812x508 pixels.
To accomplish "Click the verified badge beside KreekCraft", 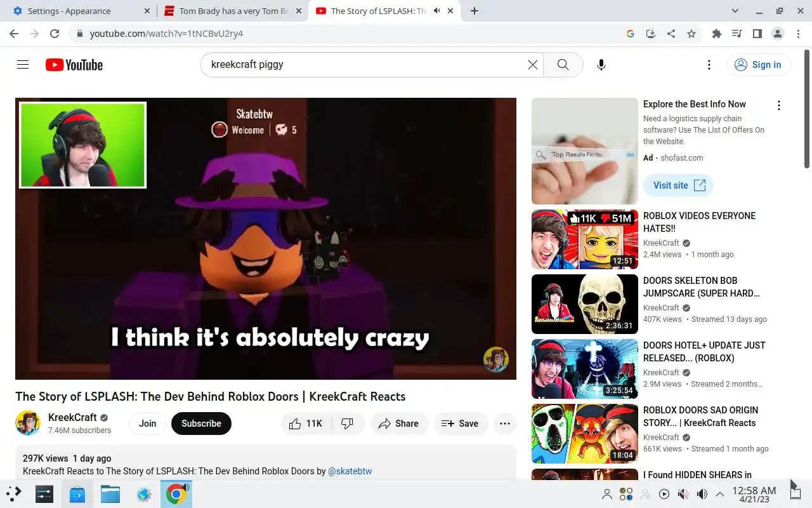I will [x=104, y=418].
